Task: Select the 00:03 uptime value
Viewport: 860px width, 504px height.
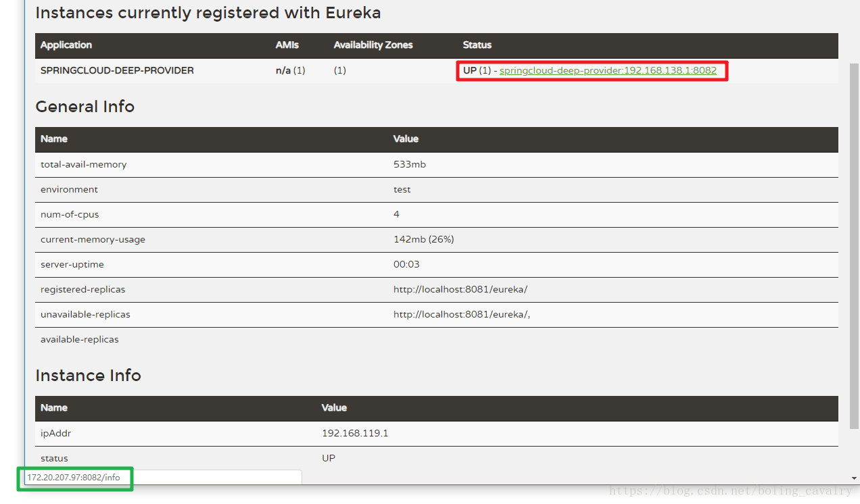Action: (406, 264)
